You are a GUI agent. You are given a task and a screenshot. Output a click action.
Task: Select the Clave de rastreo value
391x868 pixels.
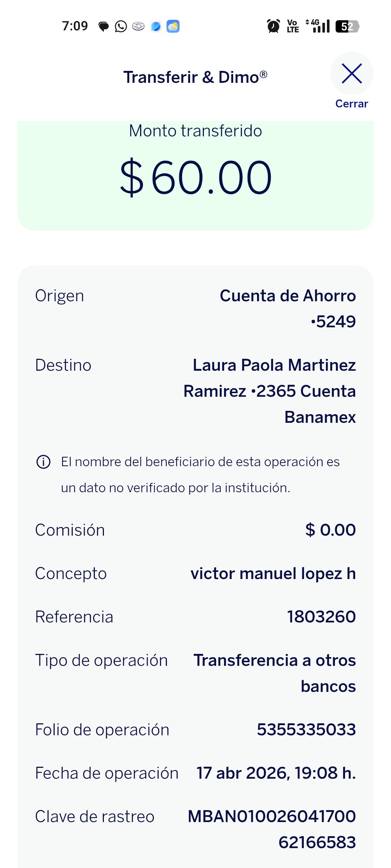click(x=272, y=829)
